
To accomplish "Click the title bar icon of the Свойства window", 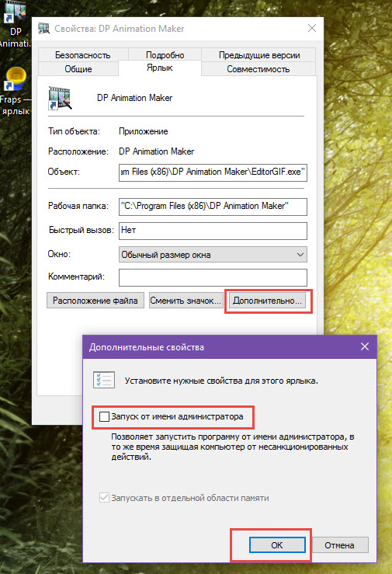I will 44,28.
